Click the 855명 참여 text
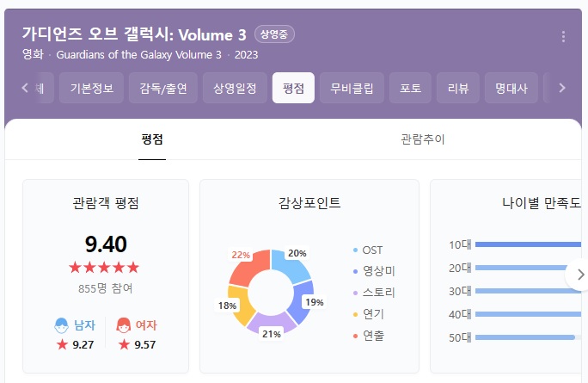 [x=106, y=288]
